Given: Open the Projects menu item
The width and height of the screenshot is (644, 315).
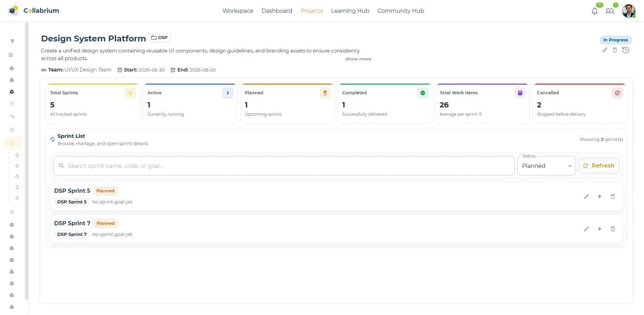Looking at the screenshot, I should tap(312, 11).
